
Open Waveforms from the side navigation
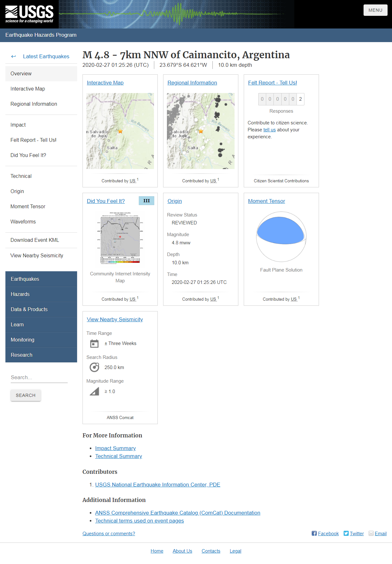point(23,222)
